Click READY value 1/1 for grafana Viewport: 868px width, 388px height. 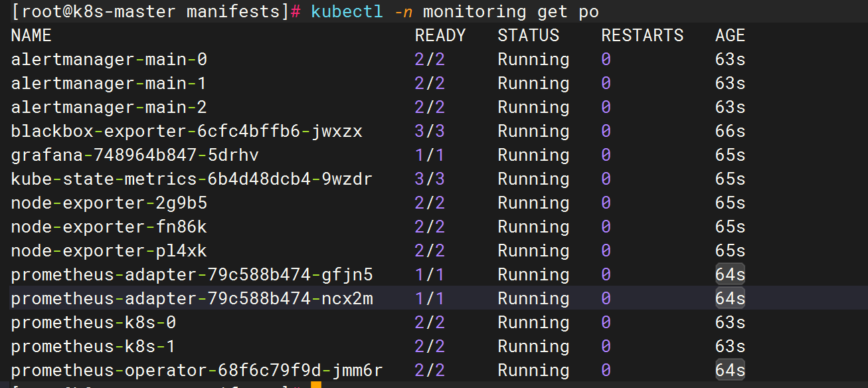pos(430,155)
